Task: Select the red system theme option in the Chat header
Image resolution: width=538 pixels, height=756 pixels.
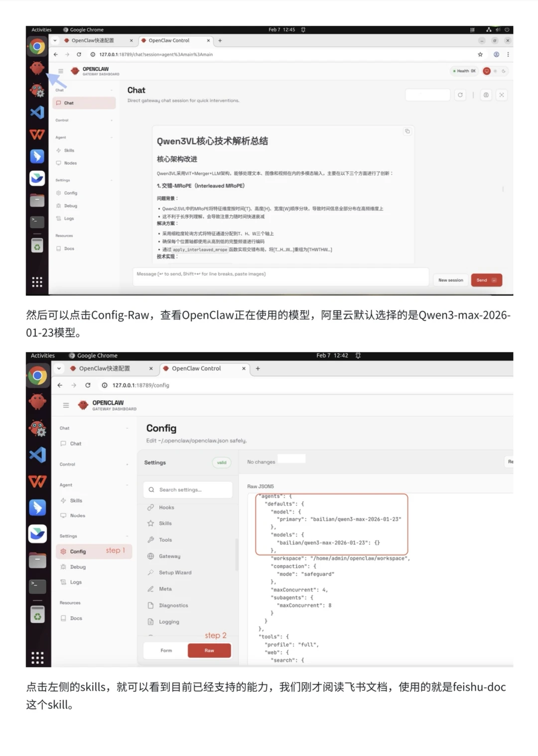Action: tap(487, 71)
